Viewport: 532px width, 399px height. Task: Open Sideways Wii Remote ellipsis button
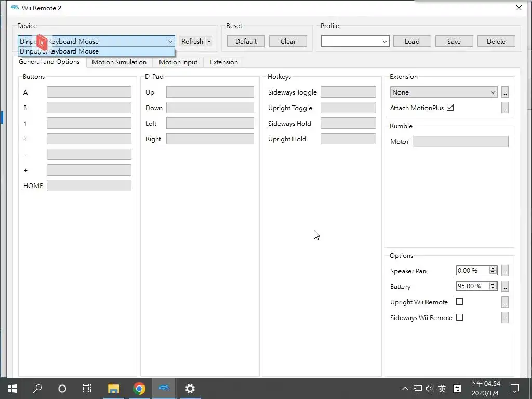tap(505, 317)
